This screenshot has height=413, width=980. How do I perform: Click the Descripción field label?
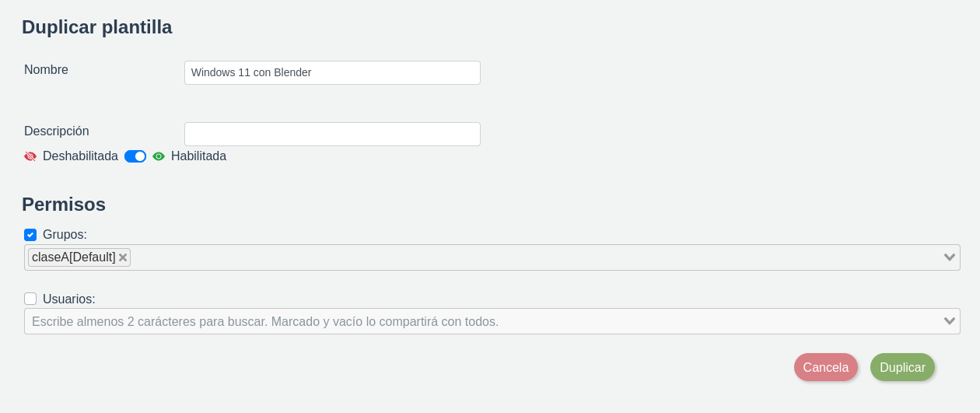57,131
